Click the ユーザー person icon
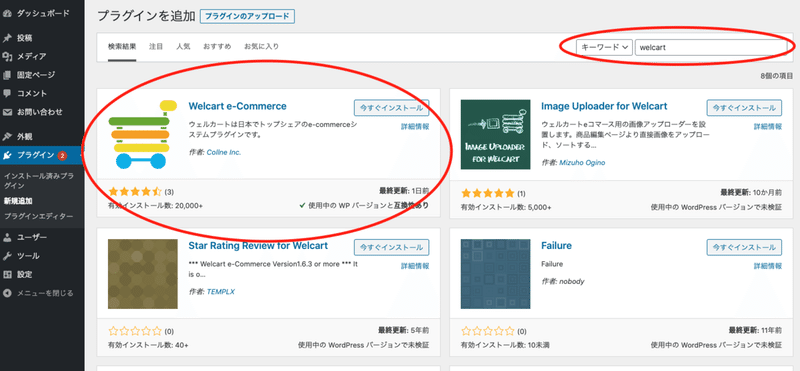The height and width of the screenshot is (371, 800). (7, 237)
